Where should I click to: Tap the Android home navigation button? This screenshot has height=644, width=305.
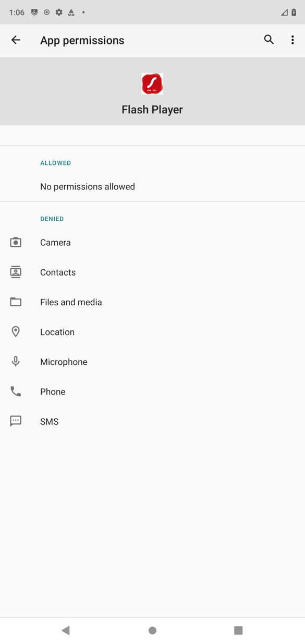point(152,630)
